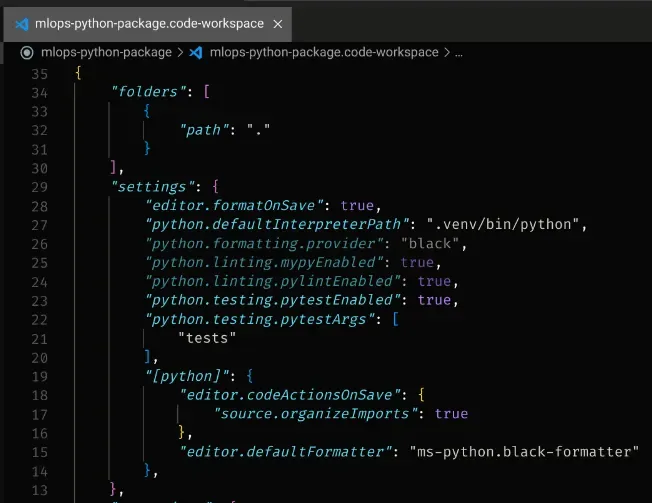Close the mlops-python-package.code-workspace tab
The width and height of the screenshot is (652, 503).
(278, 25)
